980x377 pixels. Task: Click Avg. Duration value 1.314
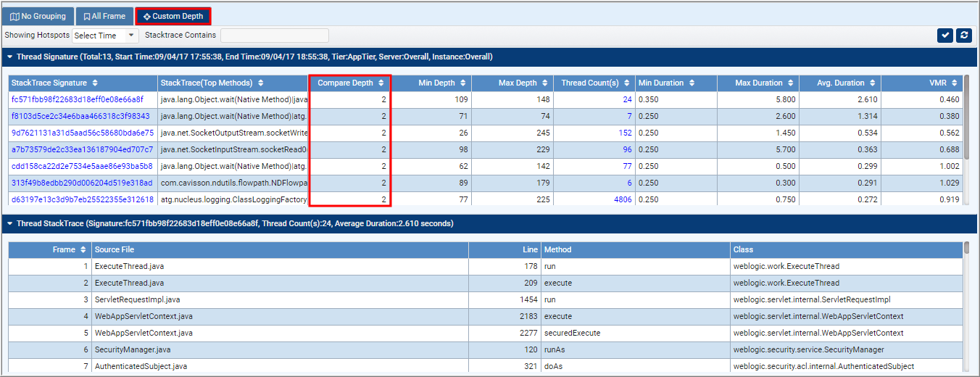tap(867, 116)
